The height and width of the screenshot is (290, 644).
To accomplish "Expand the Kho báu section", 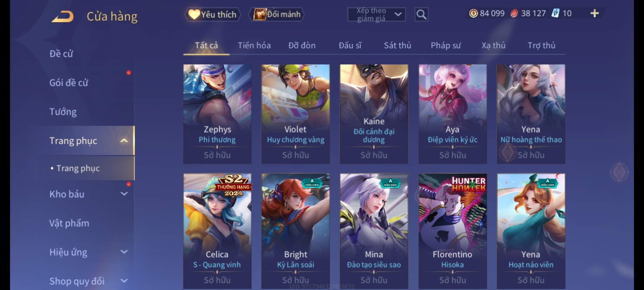I will coord(124,194).
